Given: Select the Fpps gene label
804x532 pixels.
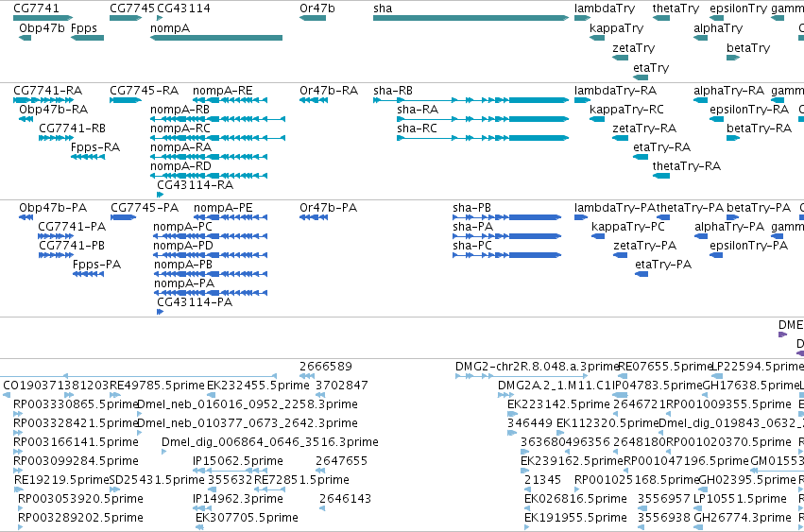Looking at the screenshot, I should [x=83, y=27].
